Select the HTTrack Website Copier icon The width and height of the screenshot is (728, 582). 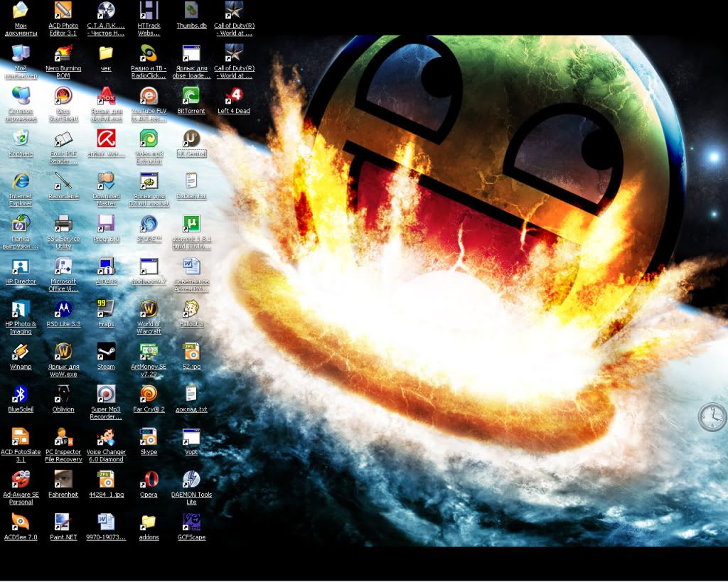pyautogui.click(x=149, y=10)
